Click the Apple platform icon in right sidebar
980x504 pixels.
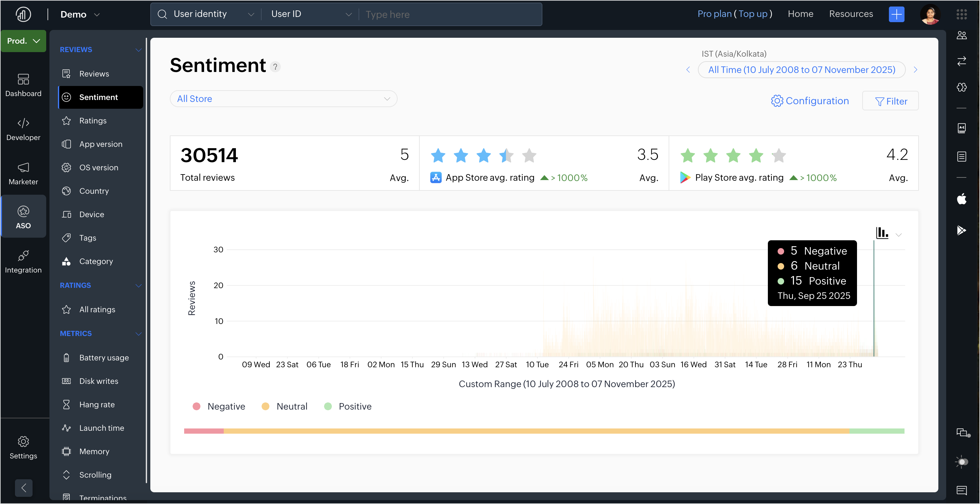click(x=961, y=199)
